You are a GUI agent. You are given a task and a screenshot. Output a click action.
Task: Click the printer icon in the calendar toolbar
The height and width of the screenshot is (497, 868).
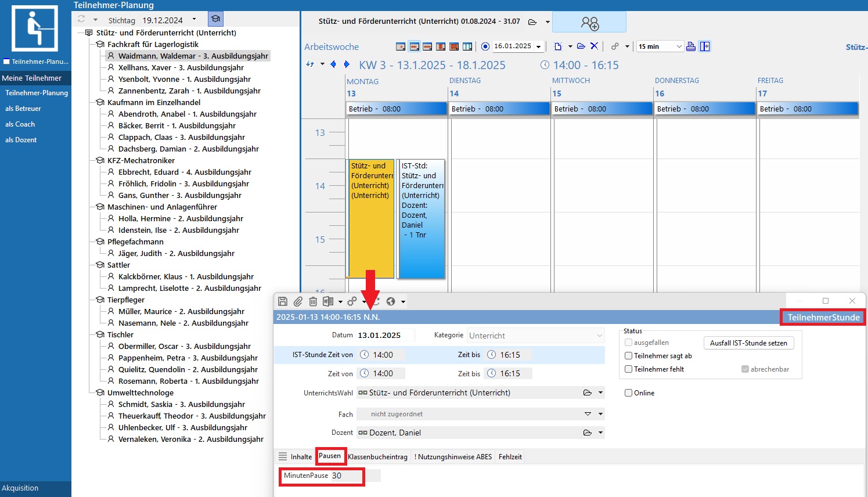691,46
